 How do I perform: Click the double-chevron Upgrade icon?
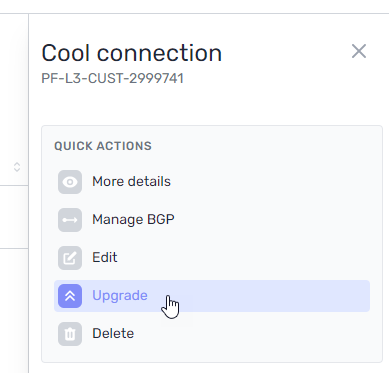[70, 296]
